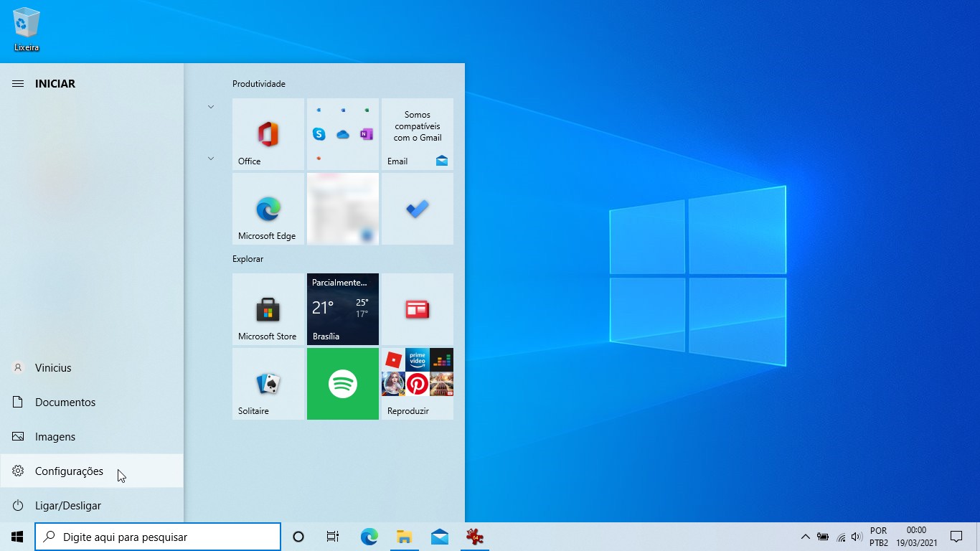Open the Wi-Fi network tray icon
980x551 pixels.
pyautogui.click(x=841, y=537)
